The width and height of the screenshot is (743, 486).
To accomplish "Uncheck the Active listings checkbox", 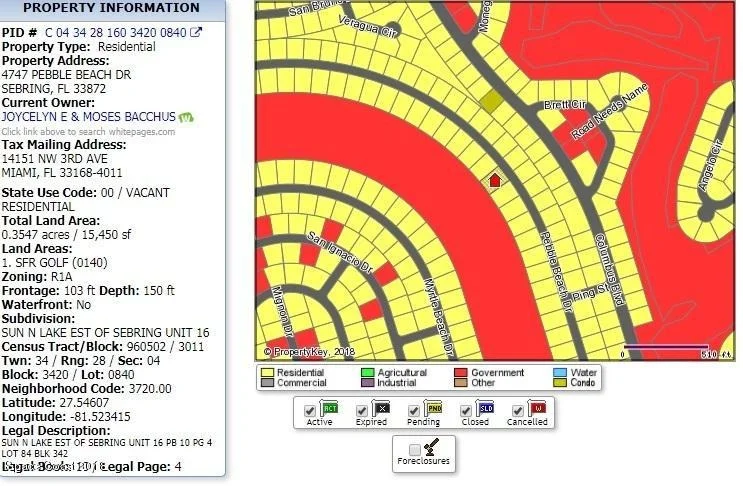I will click(x=310, y=411).
